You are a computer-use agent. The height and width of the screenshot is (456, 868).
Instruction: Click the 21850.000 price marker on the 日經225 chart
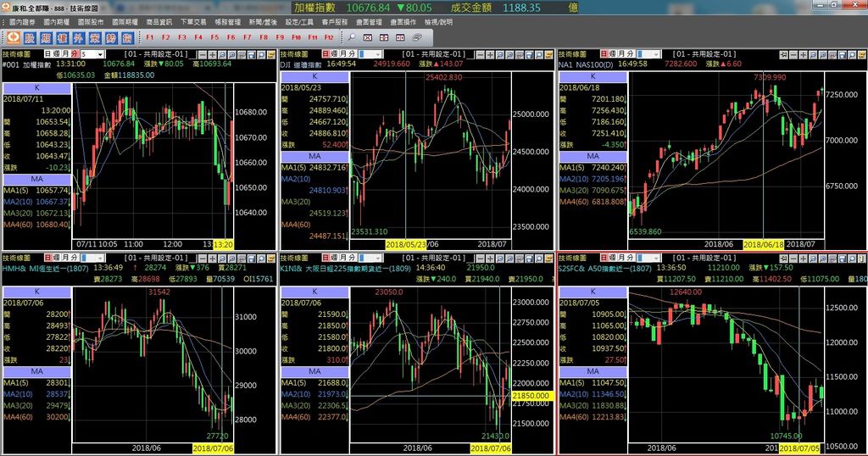[531, 396]
